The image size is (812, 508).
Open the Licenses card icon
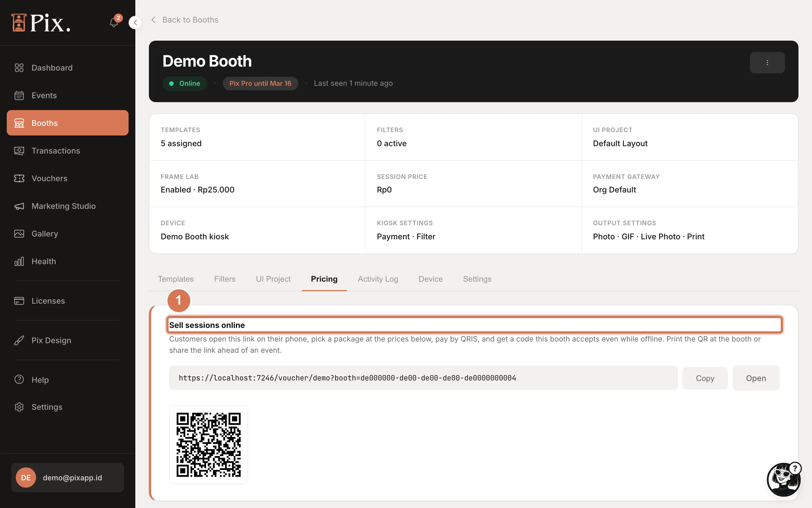pyautogui.click(x=19, y=301)
